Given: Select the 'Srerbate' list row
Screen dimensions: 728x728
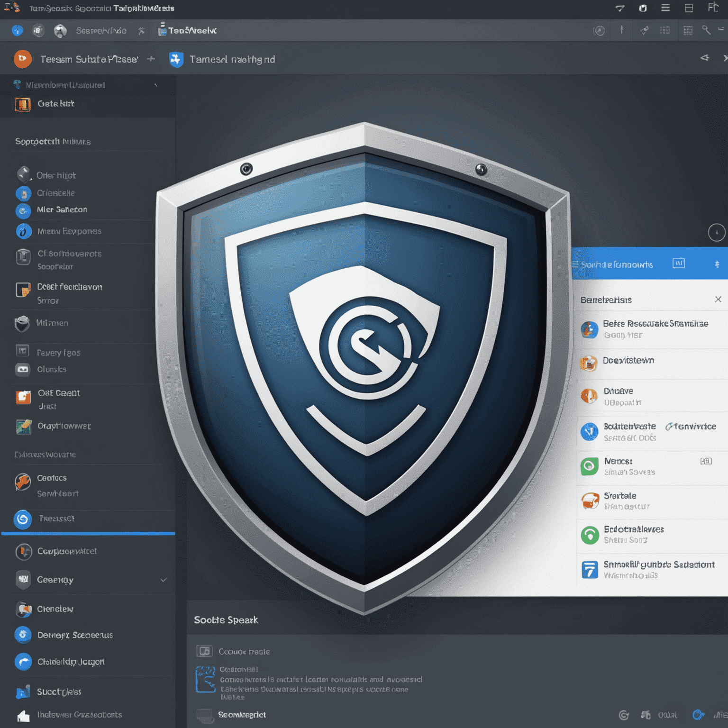Looking at the screenshot, I should click(x=652, y=501).
